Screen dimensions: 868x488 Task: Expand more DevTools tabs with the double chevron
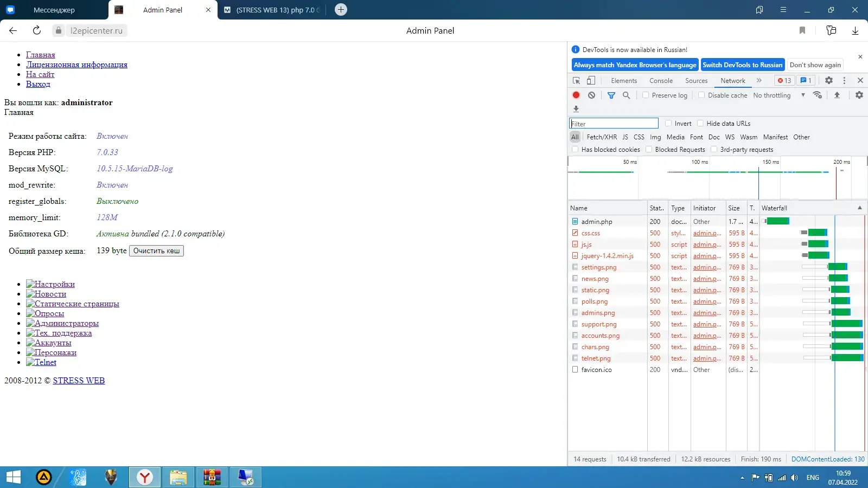tap(759, 80)
